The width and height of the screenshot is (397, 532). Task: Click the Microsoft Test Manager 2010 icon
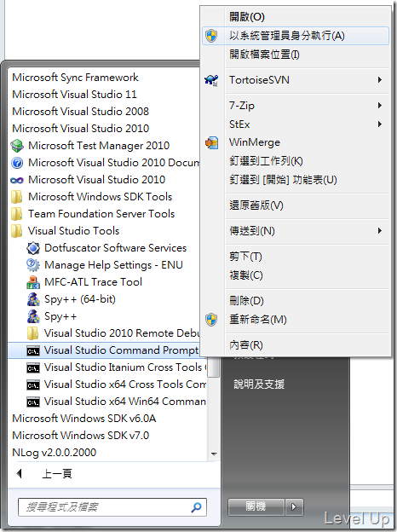(17, 146)
